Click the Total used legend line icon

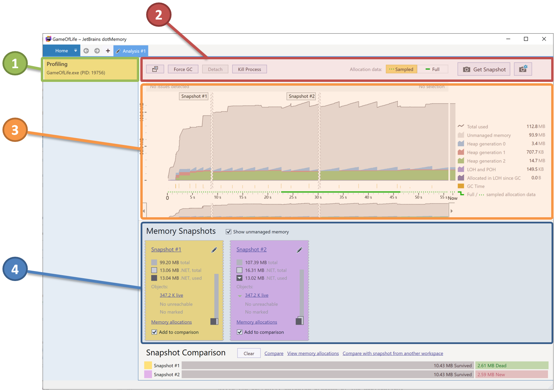click(461, 126)
